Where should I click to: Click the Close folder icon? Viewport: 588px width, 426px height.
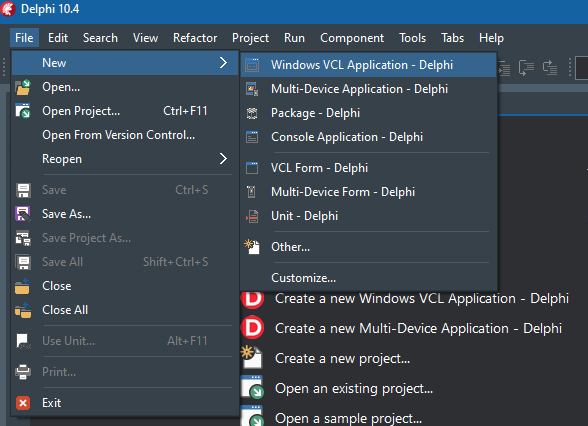coord(22,286)
